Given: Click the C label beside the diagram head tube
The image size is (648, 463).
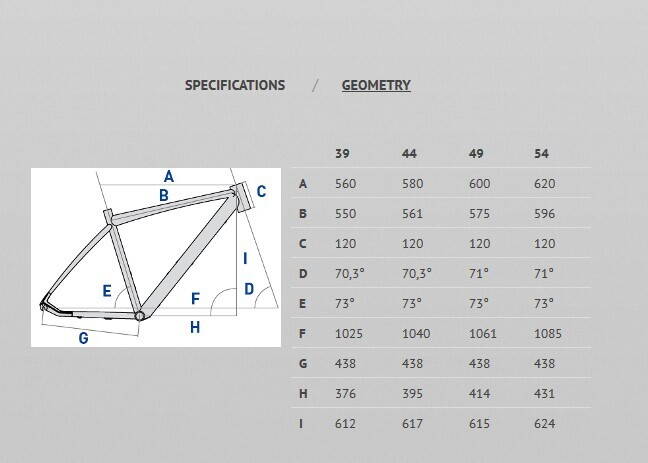Looking at the screenshot, I should click(261, 192).
